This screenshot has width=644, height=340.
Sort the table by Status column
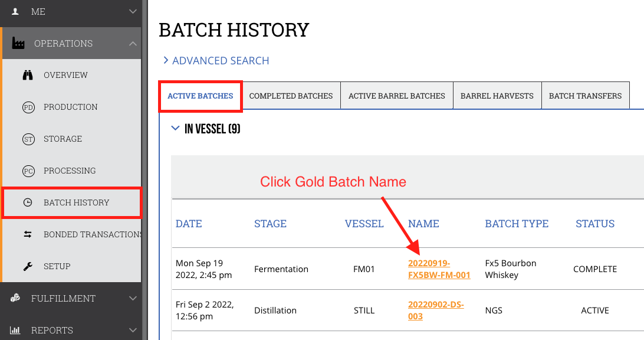coord(595,224)
